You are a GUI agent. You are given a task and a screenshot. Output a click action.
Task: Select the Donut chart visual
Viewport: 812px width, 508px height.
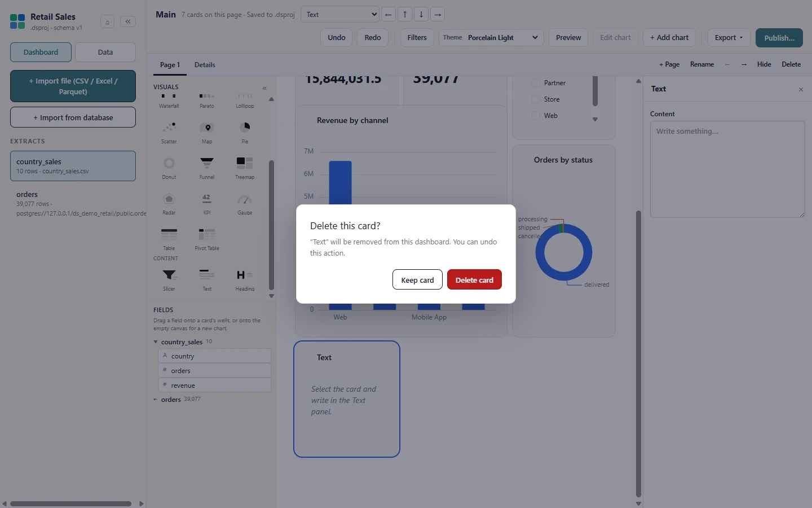point(169,168)
